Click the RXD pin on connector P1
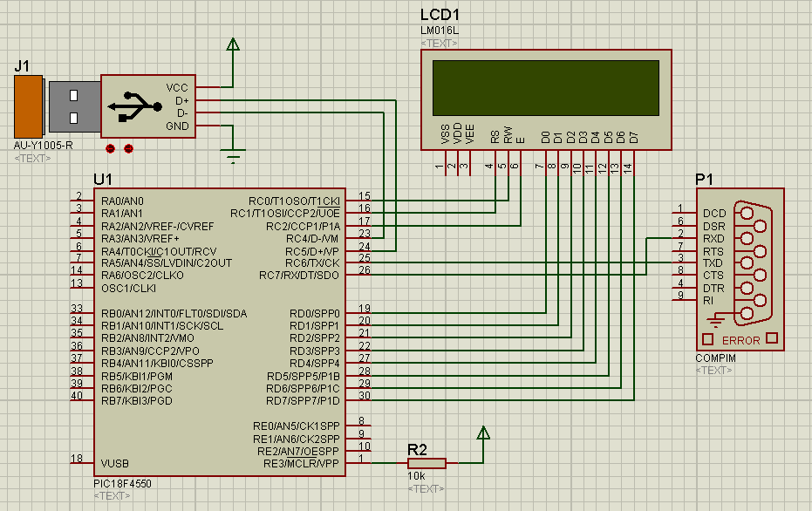 tap(706, 237)
